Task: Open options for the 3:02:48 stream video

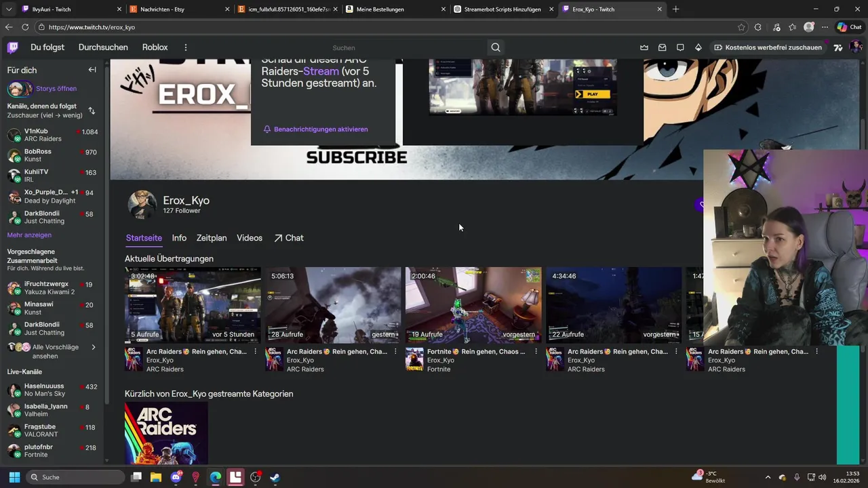Action: click(x=255, y=352)
